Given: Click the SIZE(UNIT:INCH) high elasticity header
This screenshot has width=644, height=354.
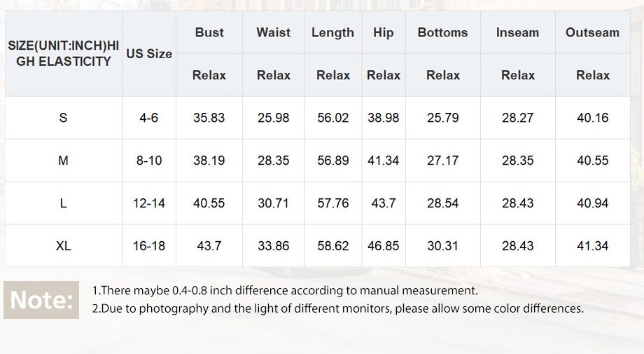Looking at the screenshot, I should [x=63, y=53].
